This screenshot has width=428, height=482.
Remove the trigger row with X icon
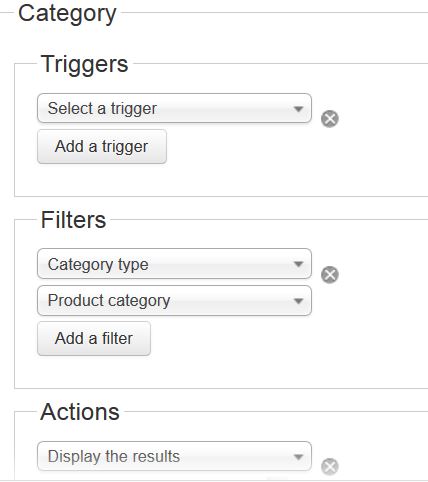(x=330, y=119)
